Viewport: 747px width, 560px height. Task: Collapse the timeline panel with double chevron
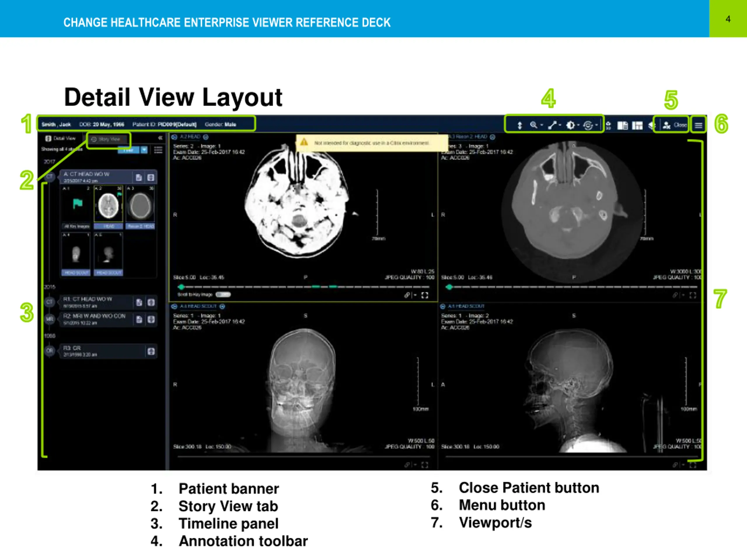tap(160, 138)
